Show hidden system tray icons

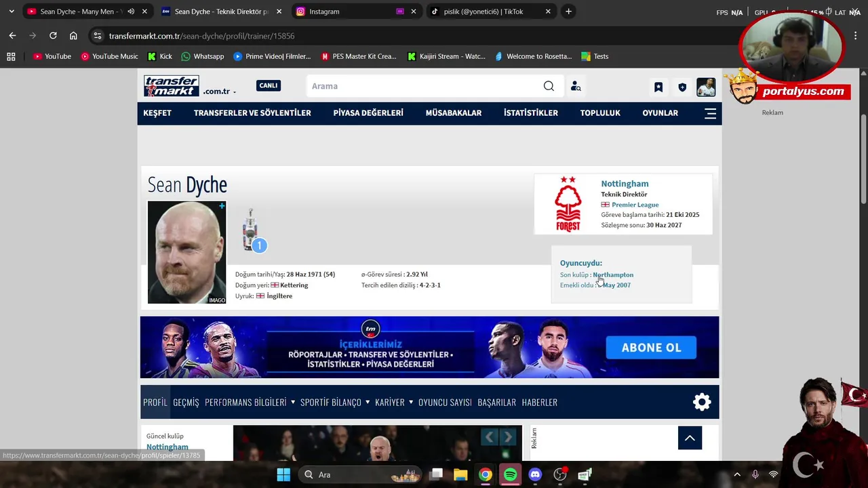tap(737, 474)
